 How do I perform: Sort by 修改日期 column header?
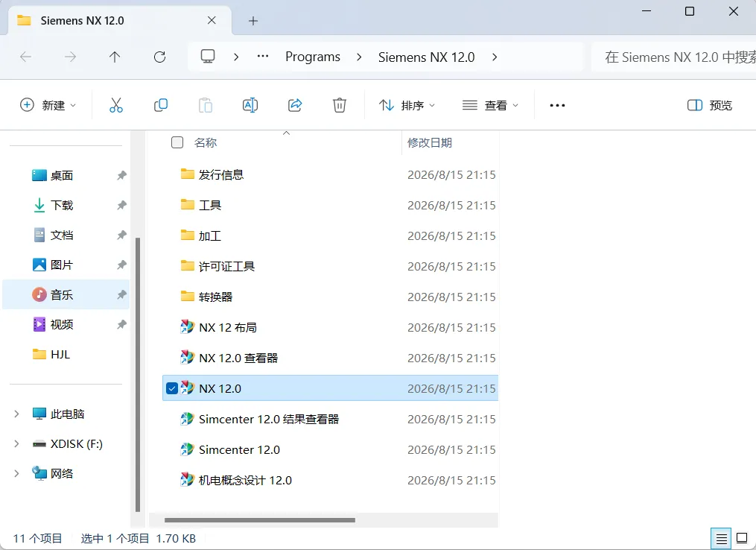pos(430,142)
